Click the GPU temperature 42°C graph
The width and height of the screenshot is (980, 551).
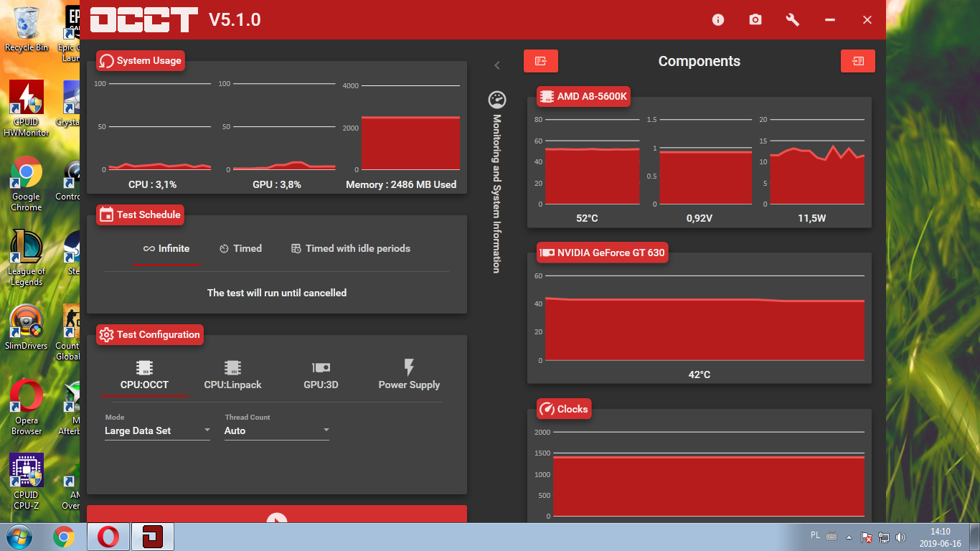[x=705, y=318]
